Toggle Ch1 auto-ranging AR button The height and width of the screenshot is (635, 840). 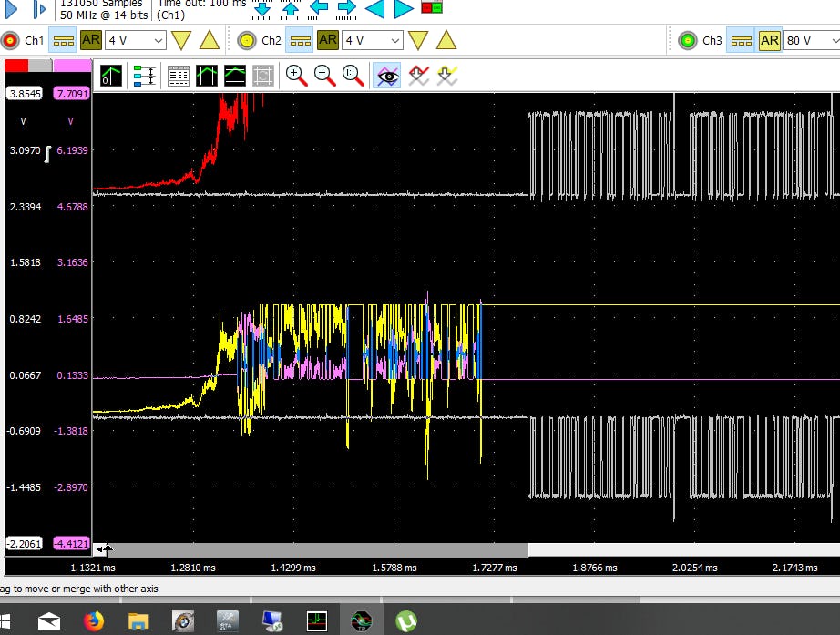[91, 40]
